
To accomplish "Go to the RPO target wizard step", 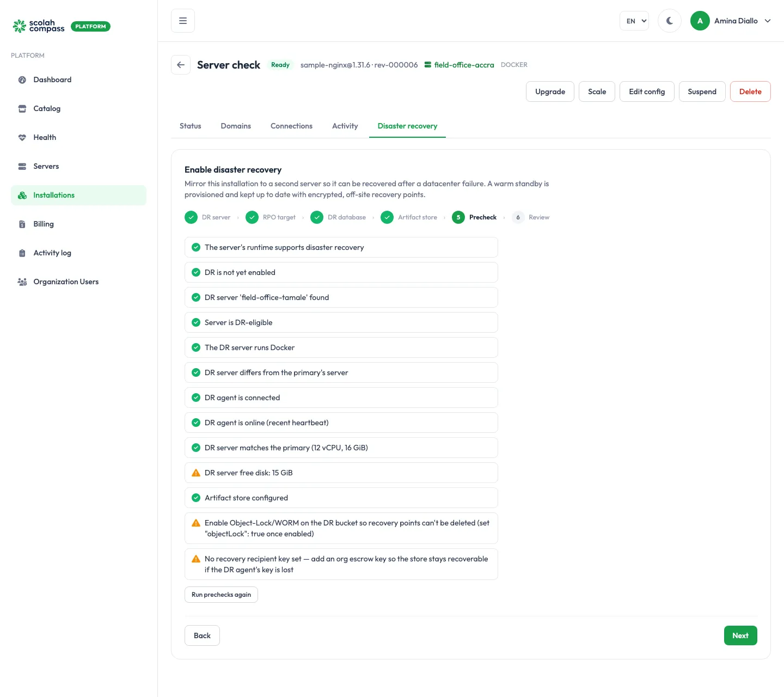I will click(271, 217).
